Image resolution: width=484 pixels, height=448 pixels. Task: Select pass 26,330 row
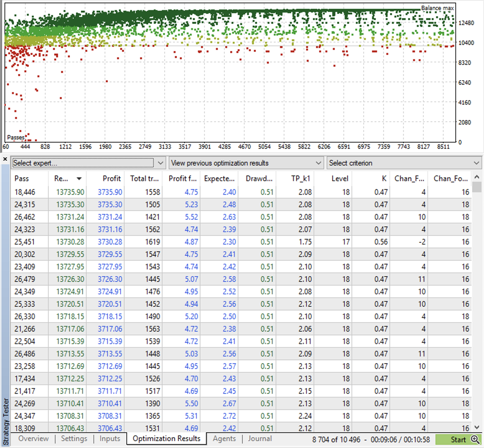coord(241,316)
